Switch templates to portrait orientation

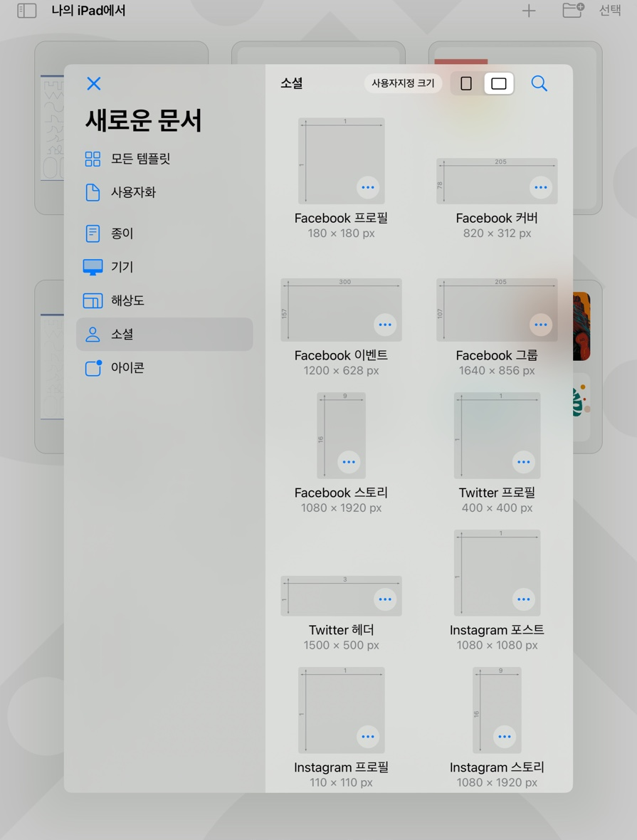point(466,83)
